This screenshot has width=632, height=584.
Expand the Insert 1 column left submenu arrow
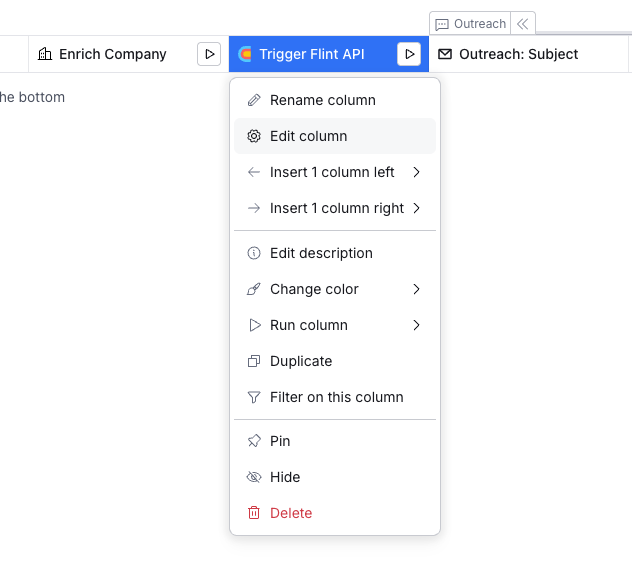(416, 172)
